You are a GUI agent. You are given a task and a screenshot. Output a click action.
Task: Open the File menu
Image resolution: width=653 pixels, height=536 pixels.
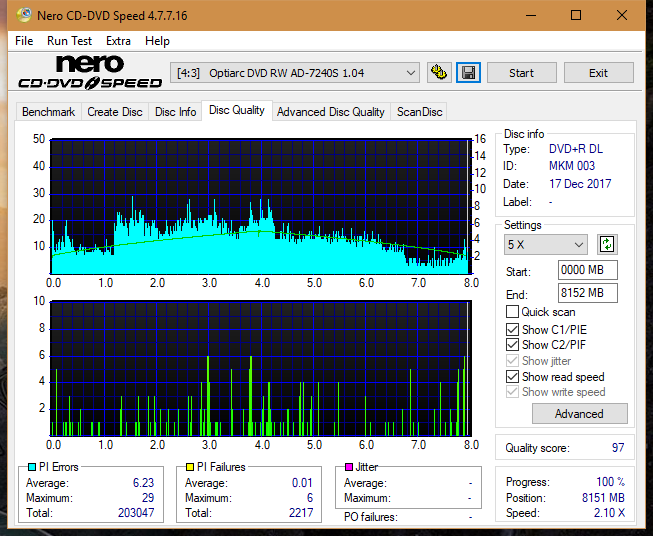coord(24,41)
